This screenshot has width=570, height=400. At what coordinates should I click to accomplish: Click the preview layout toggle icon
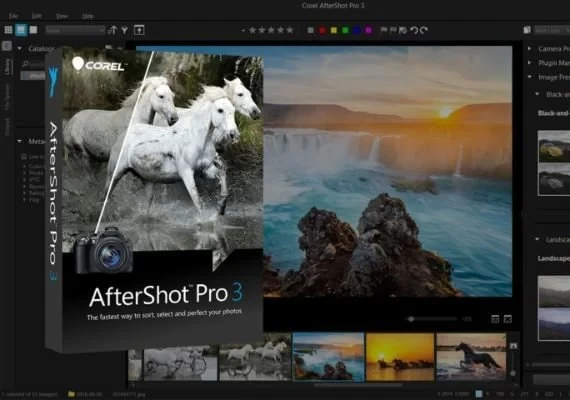click(495, 319)
